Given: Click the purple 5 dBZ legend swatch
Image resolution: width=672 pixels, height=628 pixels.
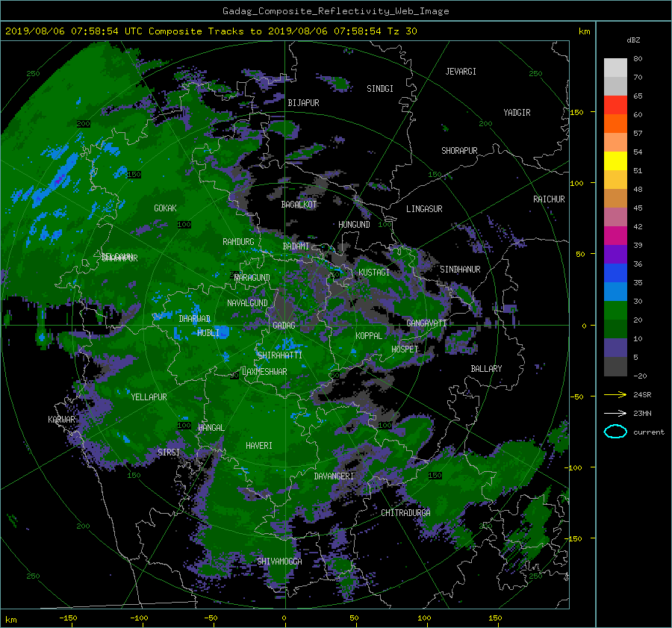Looking at the screenshot, I should 615,348.
